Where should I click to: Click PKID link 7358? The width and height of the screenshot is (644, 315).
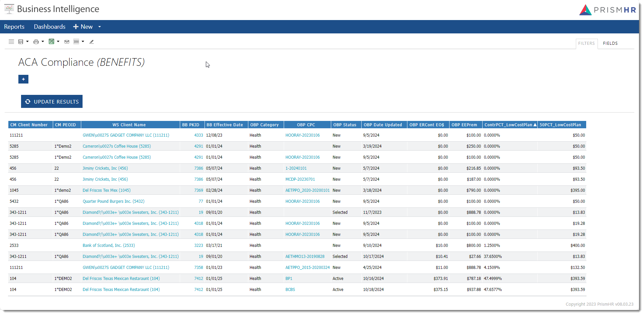tap(199, 268)
